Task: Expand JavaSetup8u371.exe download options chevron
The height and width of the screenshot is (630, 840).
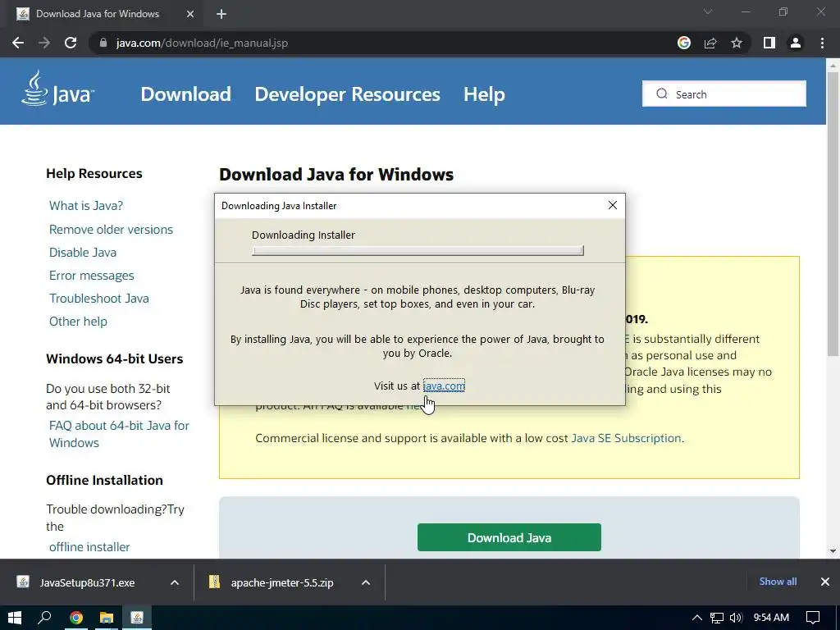Action: click(x=175, y=582)
